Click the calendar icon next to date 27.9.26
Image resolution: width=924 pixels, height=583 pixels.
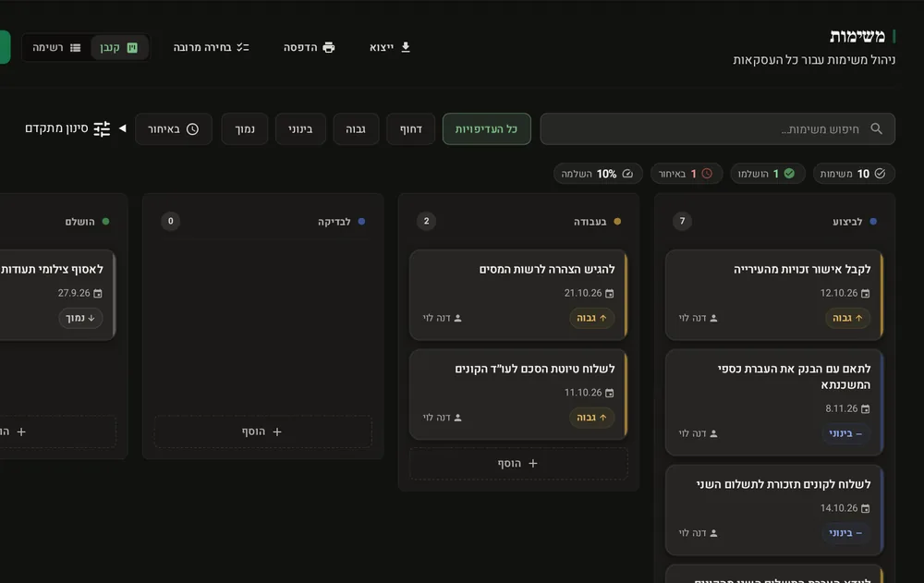pyautogui.click(x=98, y=293)
